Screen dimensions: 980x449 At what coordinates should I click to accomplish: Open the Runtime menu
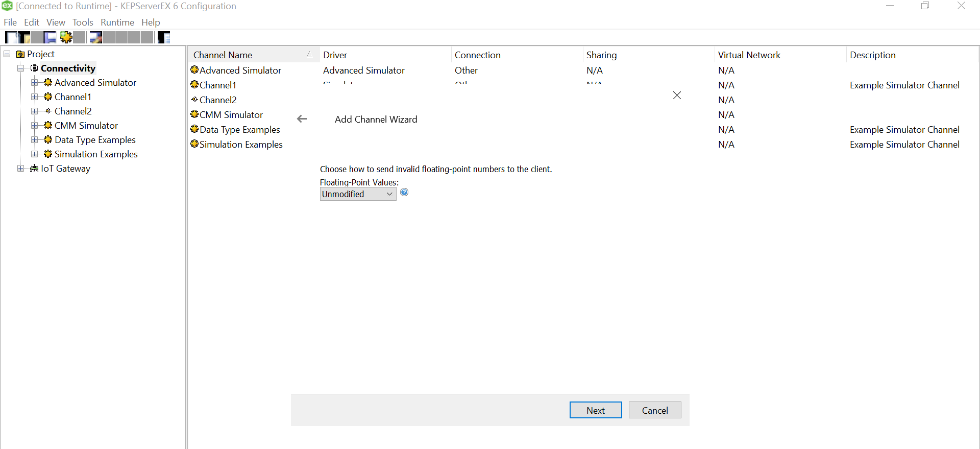point(117,22)
